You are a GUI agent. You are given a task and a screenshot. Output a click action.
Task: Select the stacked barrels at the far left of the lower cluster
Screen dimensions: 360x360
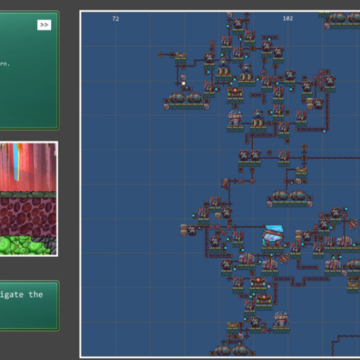[183, 230]
